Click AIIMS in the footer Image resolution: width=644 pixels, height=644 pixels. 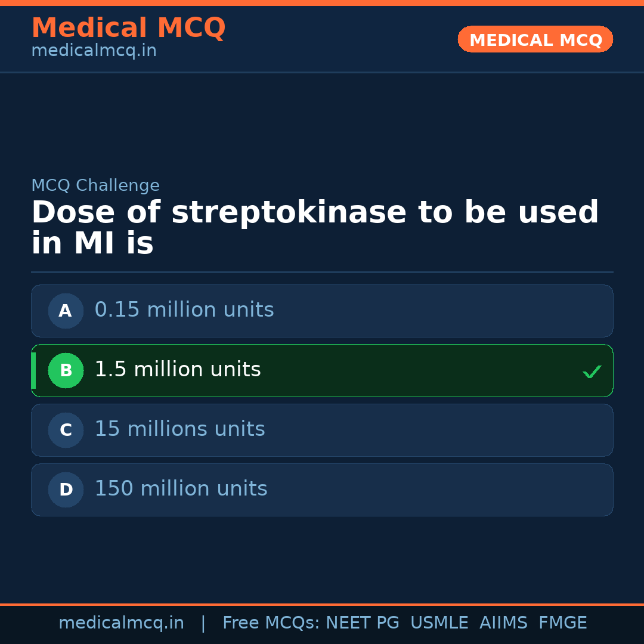click(x=503, y=623)
